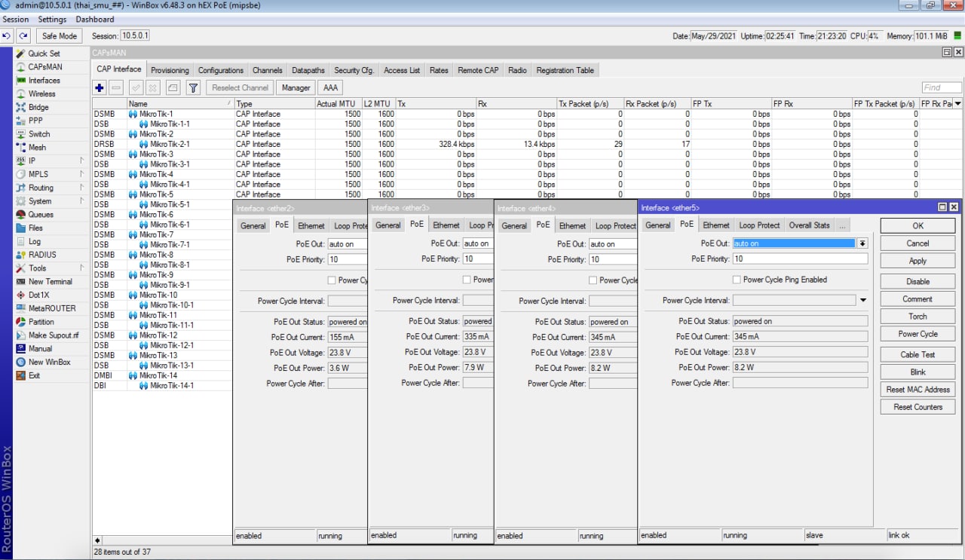Open Partition menu item

(x=41, y=322)
